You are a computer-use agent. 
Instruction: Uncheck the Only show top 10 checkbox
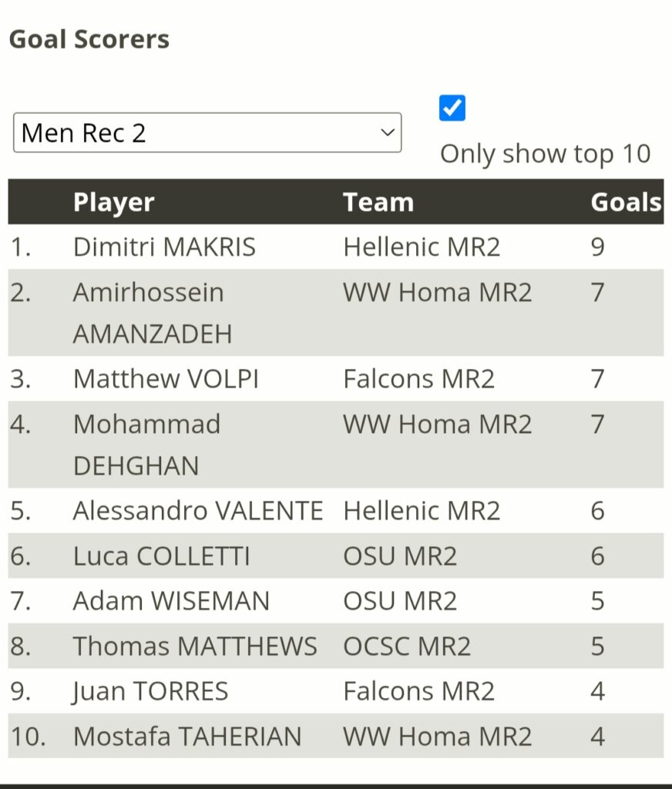[452, 108]
